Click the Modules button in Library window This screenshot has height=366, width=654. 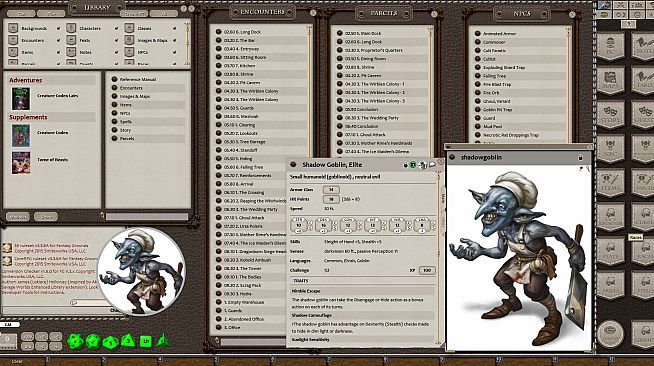18,217
